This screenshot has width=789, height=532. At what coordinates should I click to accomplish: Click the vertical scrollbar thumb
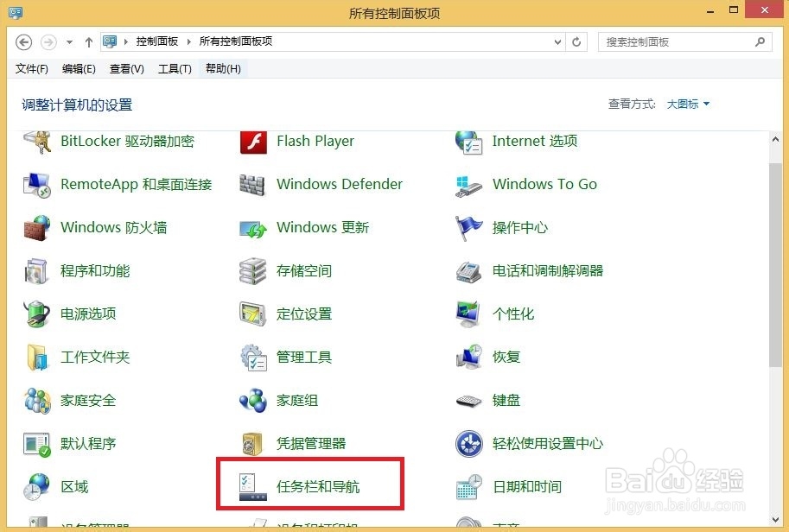click(775, 264)
